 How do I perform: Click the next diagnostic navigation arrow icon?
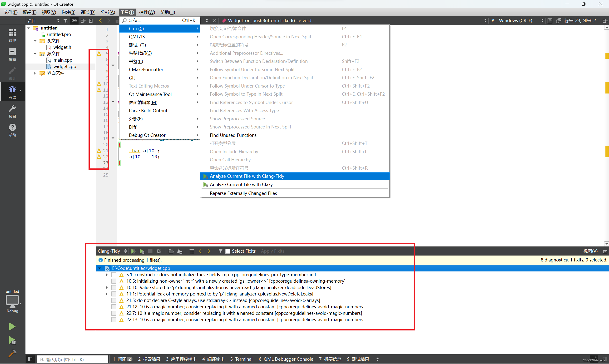coord(209,251)
